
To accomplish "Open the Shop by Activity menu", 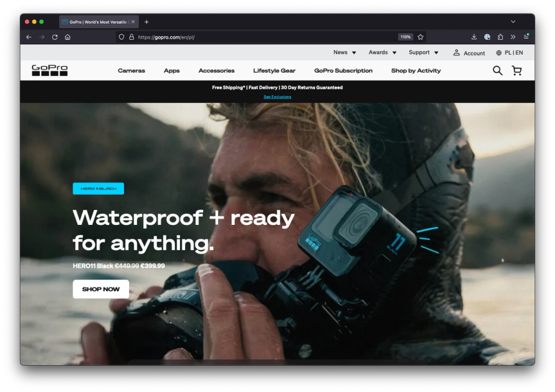I will coord(416,71).
